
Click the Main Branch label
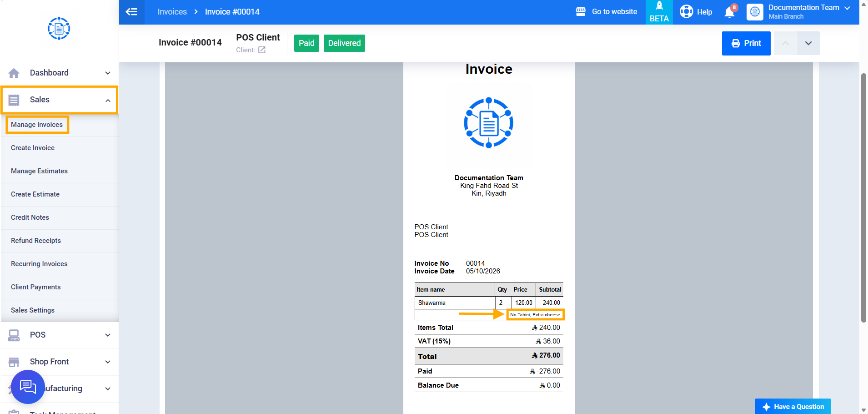786,16
